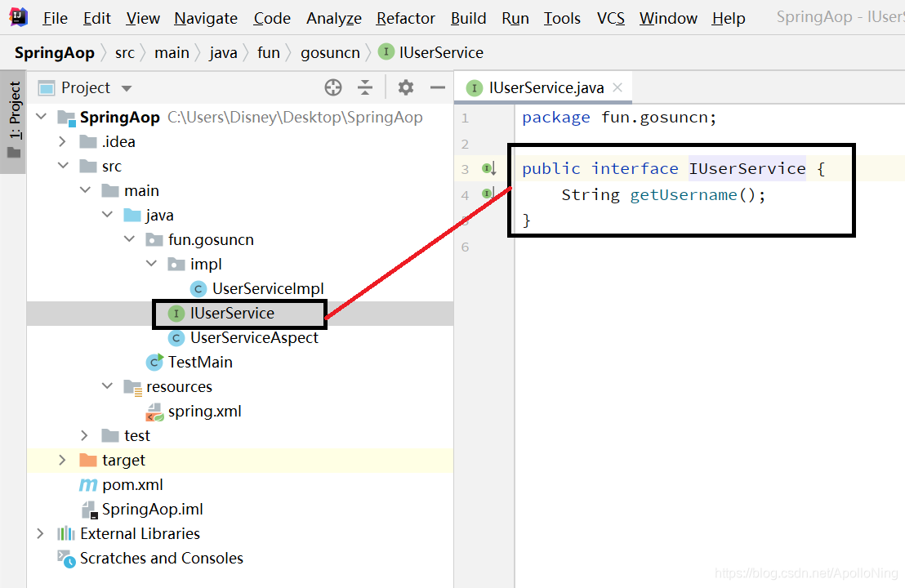
Task: Click gosuncn in the breadcrumb bar
Action: pos(330,52)
